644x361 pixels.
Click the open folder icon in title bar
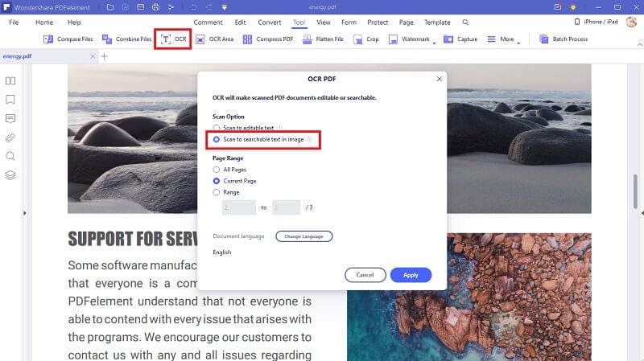click(110, 7)
